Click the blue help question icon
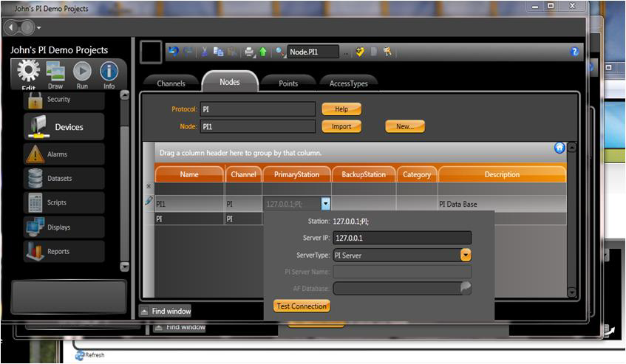Image resolution: width=626 pixels, height=364 pixels. pos(574,52)
